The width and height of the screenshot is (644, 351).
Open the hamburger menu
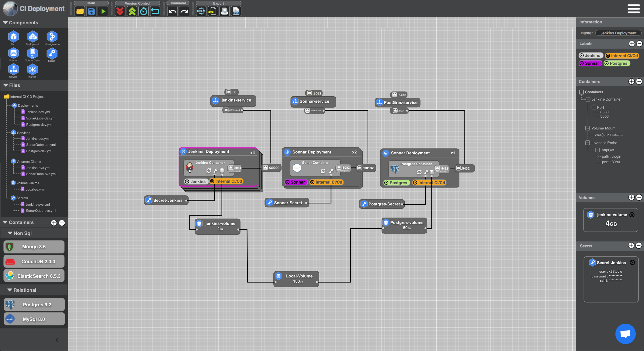pyautogui.click(x=634, y=9)
